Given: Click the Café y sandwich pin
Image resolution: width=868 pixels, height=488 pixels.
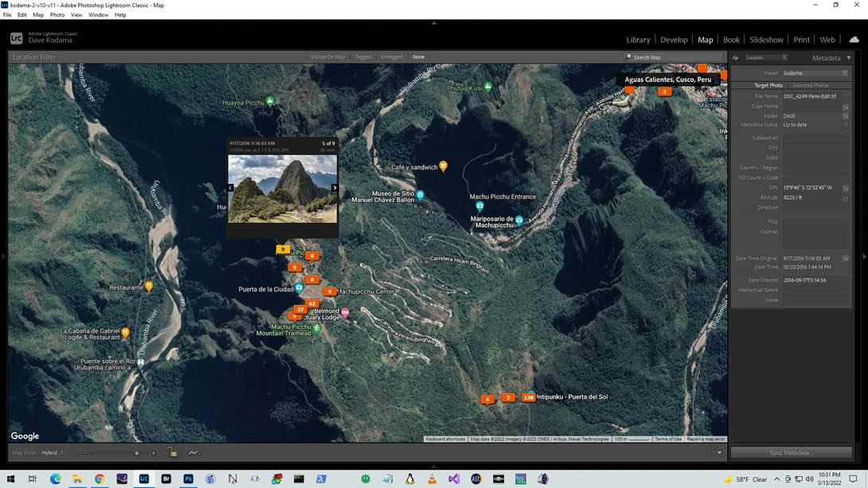Looking at the screenshot, I should (x=443, y=166).
